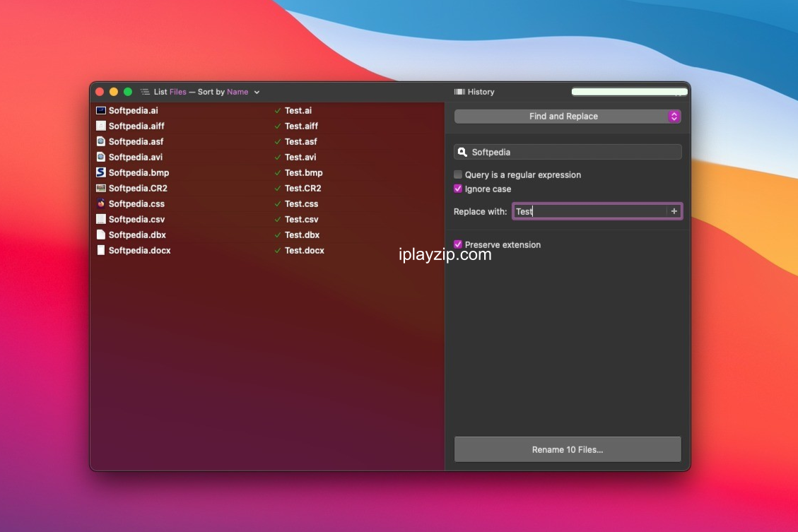Click the list icon in title bar
The height and width of the screenshot is (532, 798).
pos(145,92)
